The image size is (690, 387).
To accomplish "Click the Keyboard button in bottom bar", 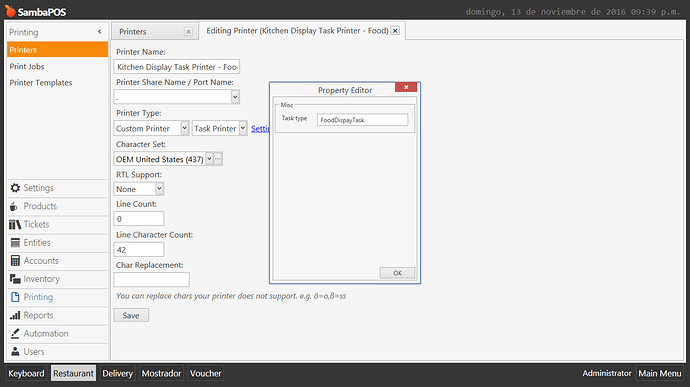I will pos(26,373).
